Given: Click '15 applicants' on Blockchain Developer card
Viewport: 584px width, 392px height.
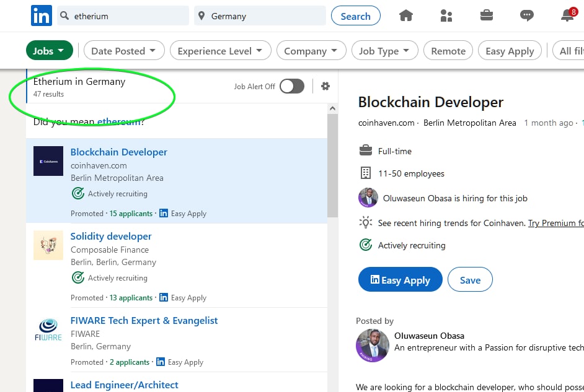Looking at the screenshot, I should click(x=131, y=214).
